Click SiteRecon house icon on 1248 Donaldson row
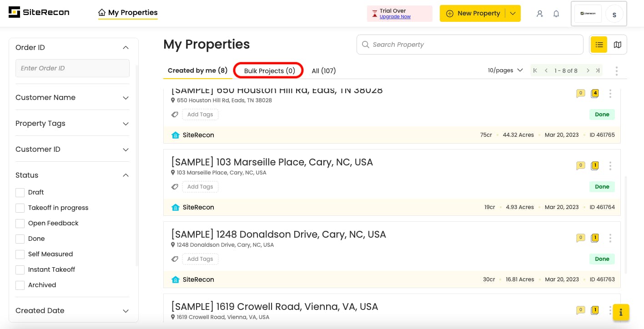Screen dimensions: 644x329 point(176,280)
